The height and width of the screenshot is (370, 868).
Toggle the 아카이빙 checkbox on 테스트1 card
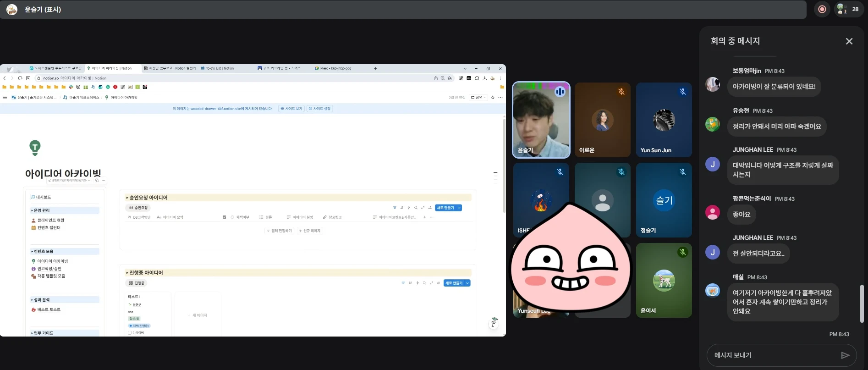tap(130, 333)
